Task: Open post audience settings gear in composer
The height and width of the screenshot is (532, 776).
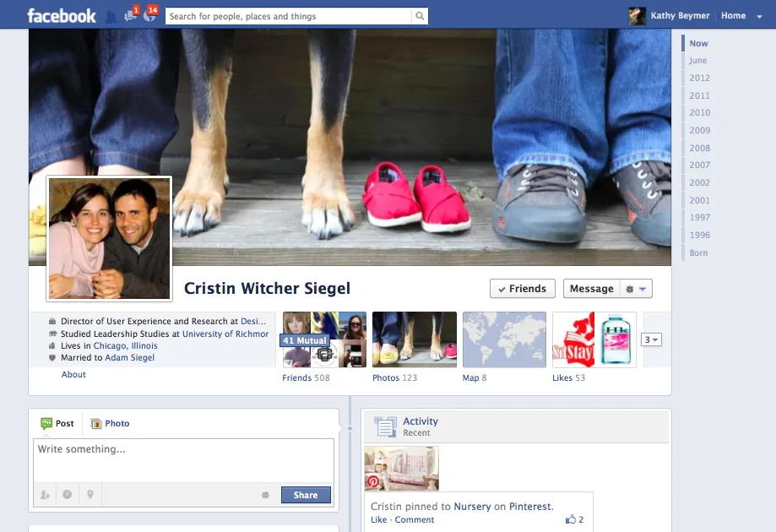Action: coord(265,495)
